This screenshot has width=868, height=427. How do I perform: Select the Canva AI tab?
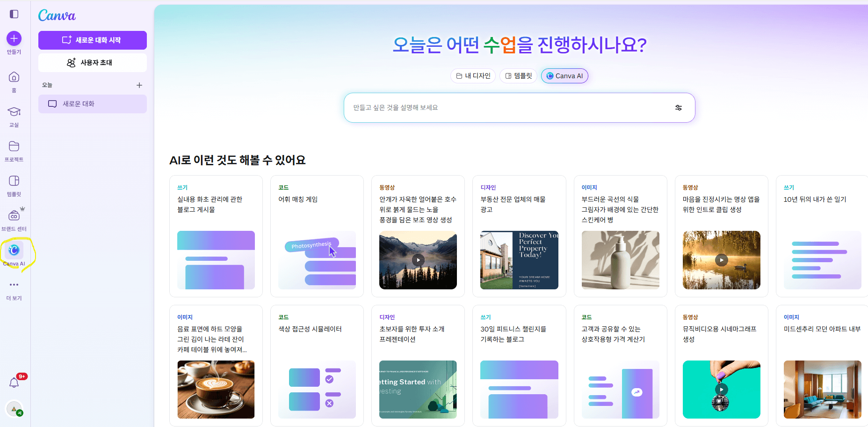[x=564, y=75]
